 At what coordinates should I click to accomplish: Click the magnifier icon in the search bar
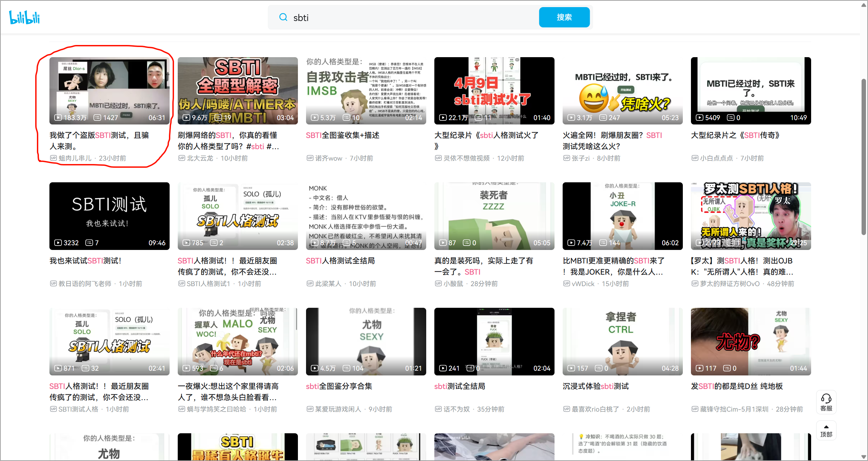click(x=283, y=17)
